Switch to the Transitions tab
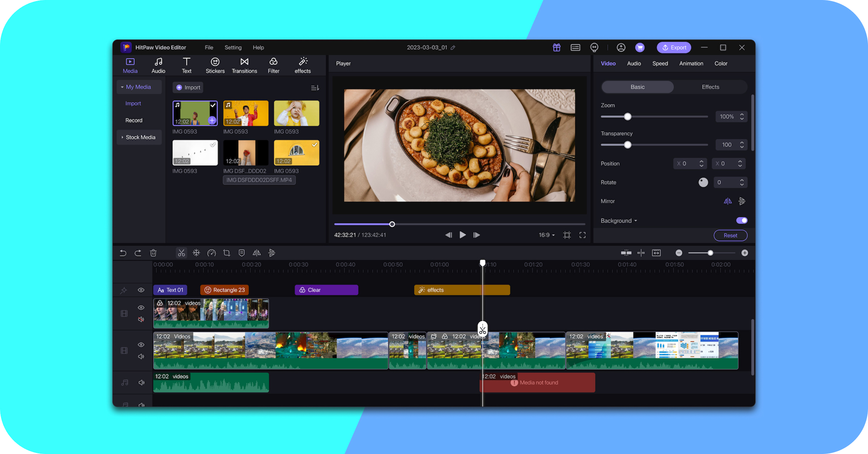 pyautogui.click(x=245, y=66)
